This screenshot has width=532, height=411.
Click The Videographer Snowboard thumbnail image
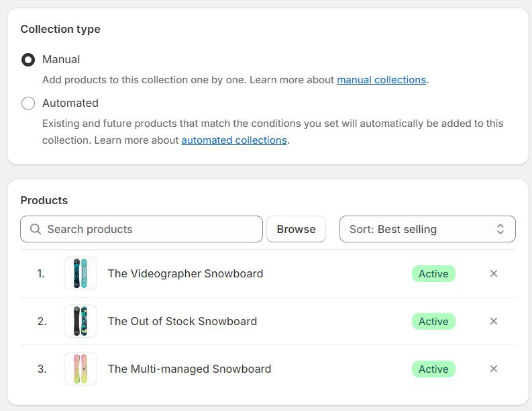tap(81, 273)
